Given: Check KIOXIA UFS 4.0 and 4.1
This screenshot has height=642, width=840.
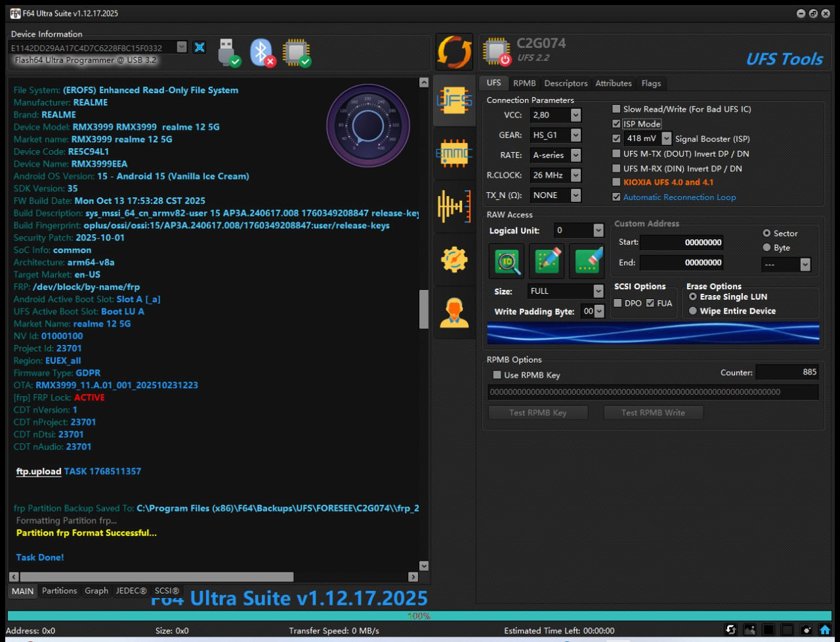Looking at the screenshot, I should [x=616, y=182].
